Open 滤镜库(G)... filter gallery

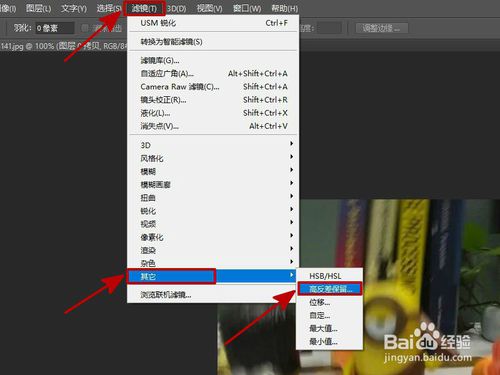pos(213,60)
